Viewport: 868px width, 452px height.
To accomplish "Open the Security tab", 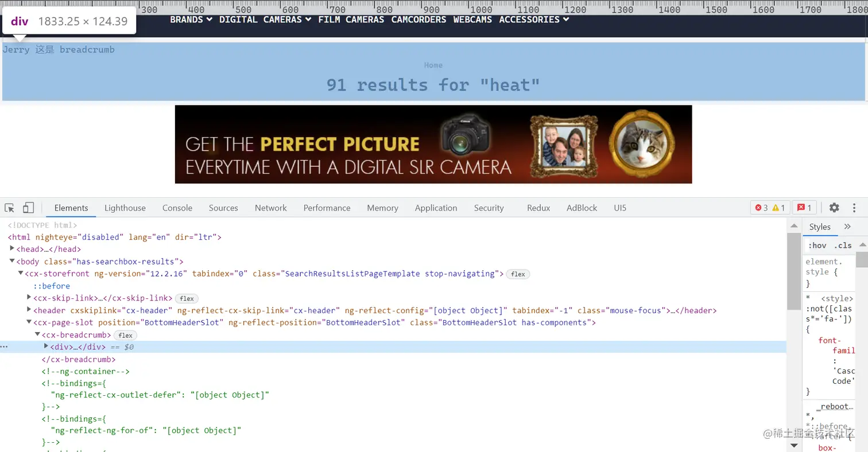I will (489, 208).
